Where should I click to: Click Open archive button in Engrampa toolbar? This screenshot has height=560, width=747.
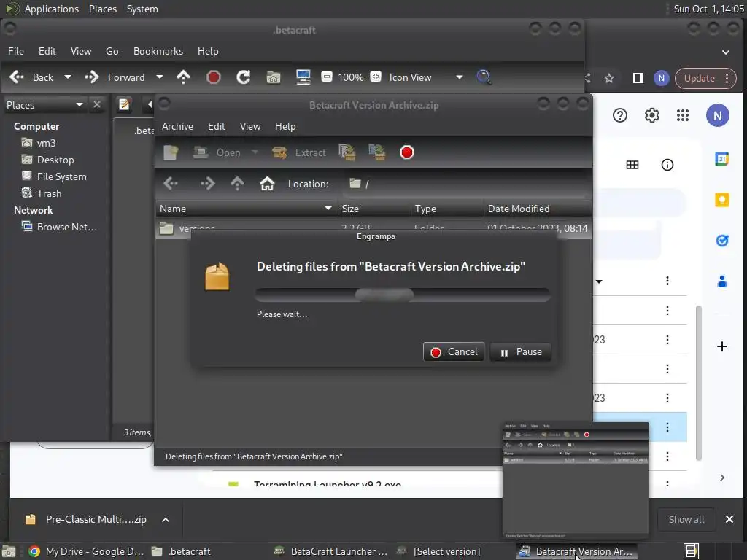[x=217, y=152]
